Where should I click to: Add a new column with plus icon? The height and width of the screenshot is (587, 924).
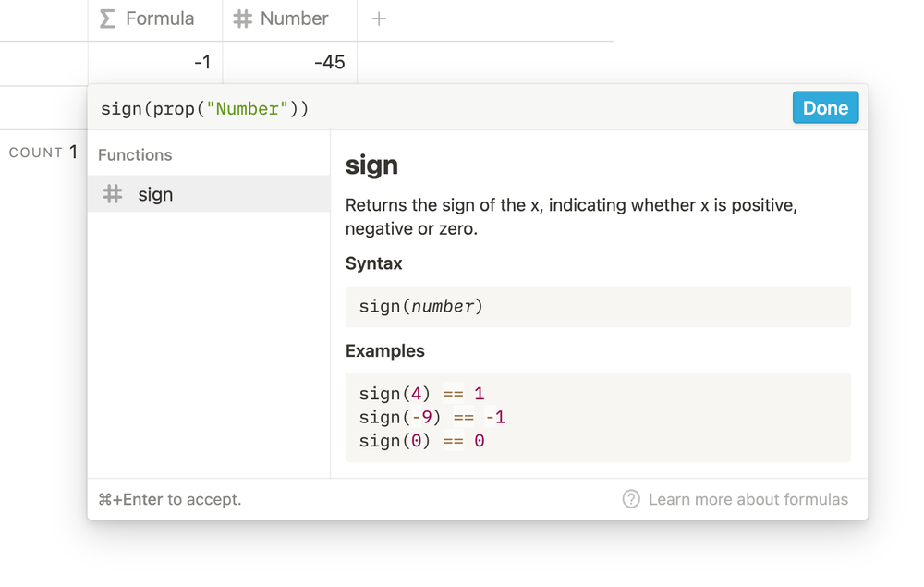click(379, 18)
